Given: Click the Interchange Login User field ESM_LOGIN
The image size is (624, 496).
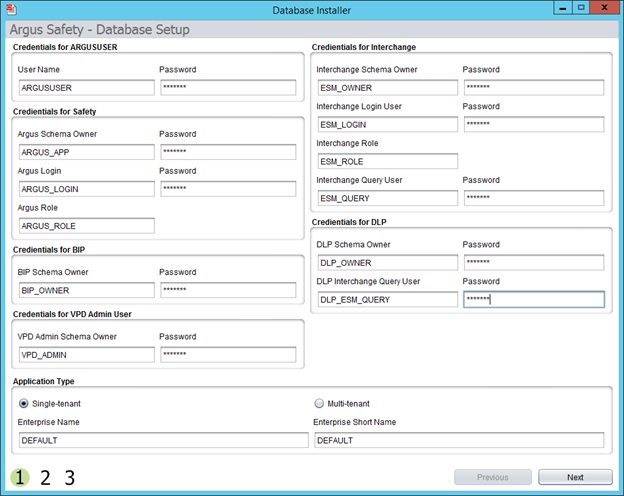Looking at the screenshot, I should [x=388, y=125].
